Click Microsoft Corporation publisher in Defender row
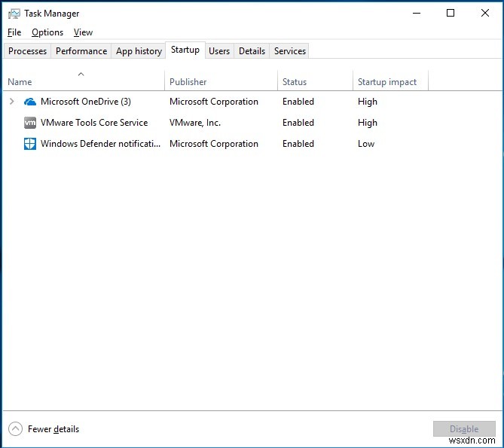Screen dimensions: 504x448 click(214, 144)
